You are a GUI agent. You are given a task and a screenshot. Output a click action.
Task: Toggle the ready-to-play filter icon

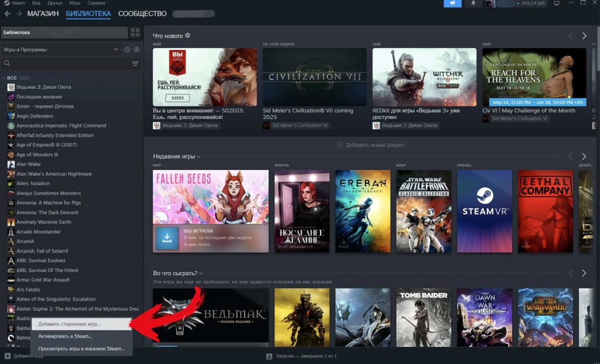137,50
